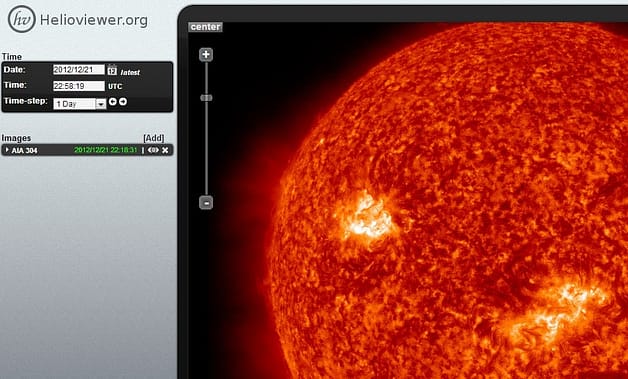The image size is (628, 379).
Task: Zoom in with the plus button
Action: click(206, 54)
